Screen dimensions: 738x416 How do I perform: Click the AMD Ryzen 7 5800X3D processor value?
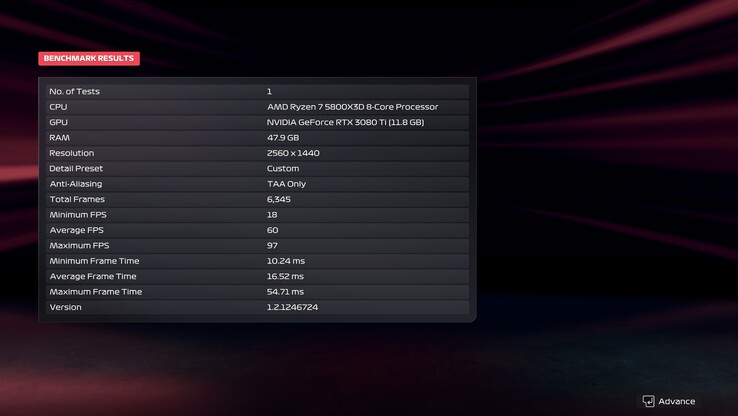pyautogui.click(x=352, y=107)
